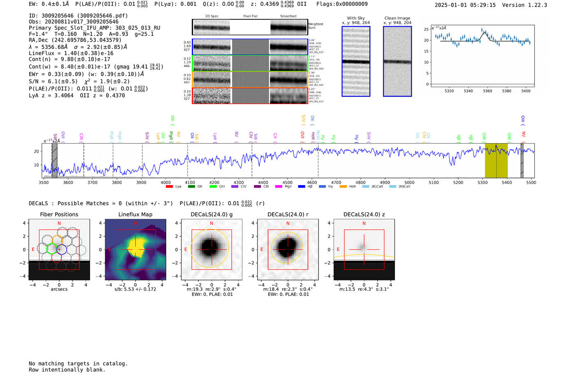Viewport: 576px width, 392px height.
Task: Click the Smoothed column header
Action: coord(288,16)
